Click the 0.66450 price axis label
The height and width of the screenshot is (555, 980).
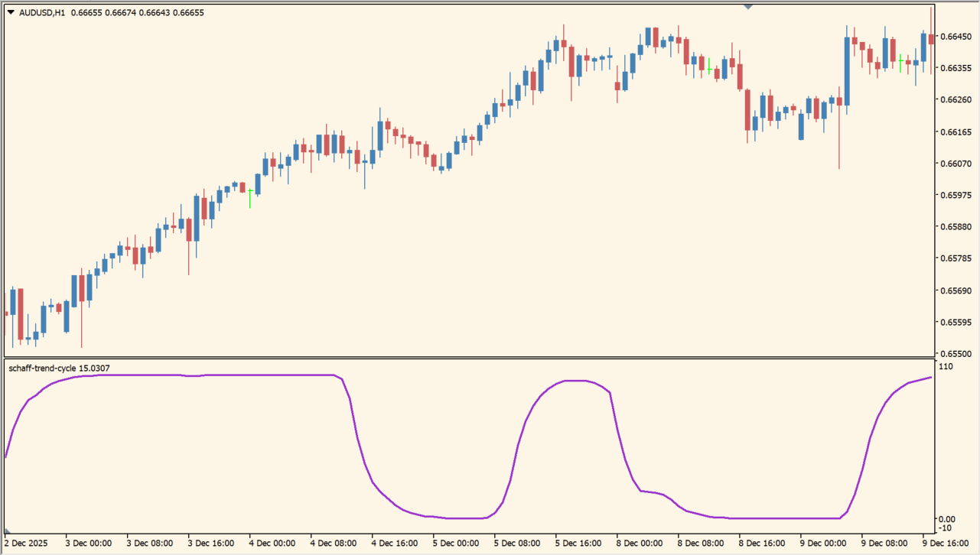[x=956, y=36]
